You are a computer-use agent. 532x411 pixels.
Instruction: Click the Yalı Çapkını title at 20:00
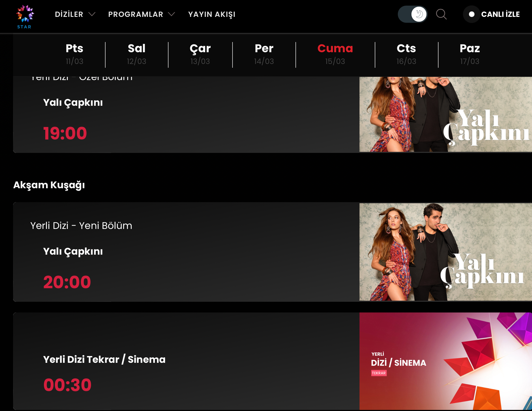(x=73, y=251)
